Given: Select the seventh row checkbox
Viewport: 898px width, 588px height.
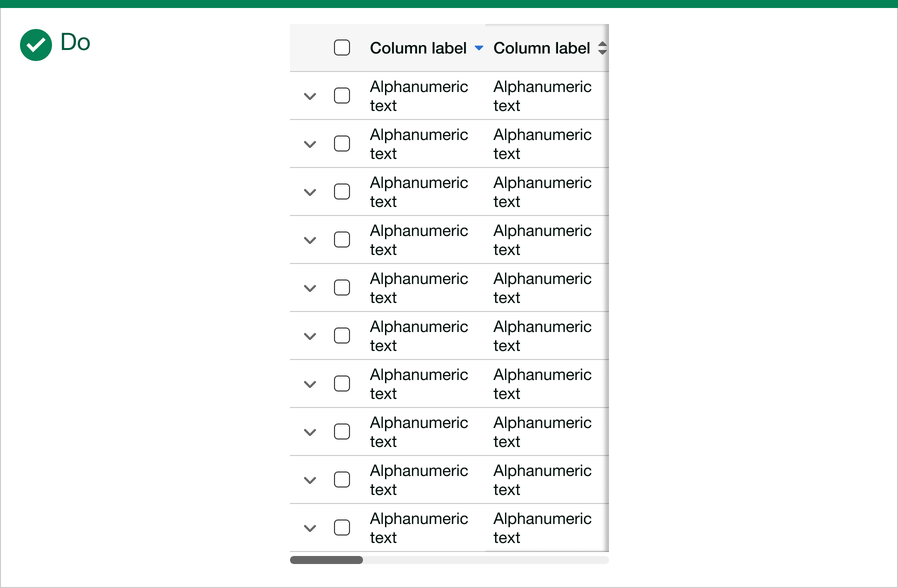Looking at the screenshot, I should (342, 383).
